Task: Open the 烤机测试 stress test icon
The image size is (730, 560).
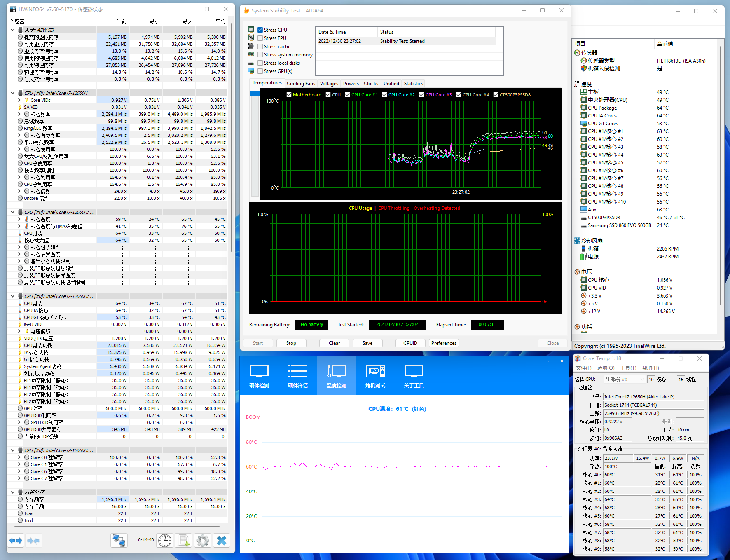Action: click(375, 376)
